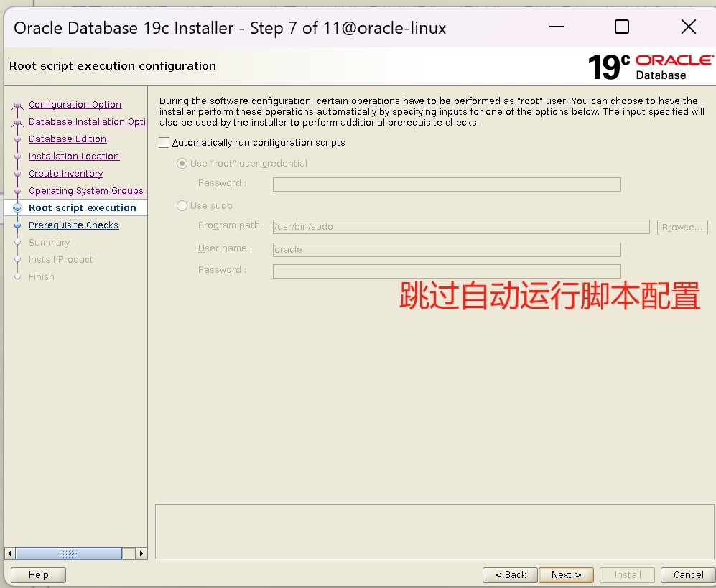Go to Create Inventory step
The height and width of the screenshot is (588, 716).
66,174
